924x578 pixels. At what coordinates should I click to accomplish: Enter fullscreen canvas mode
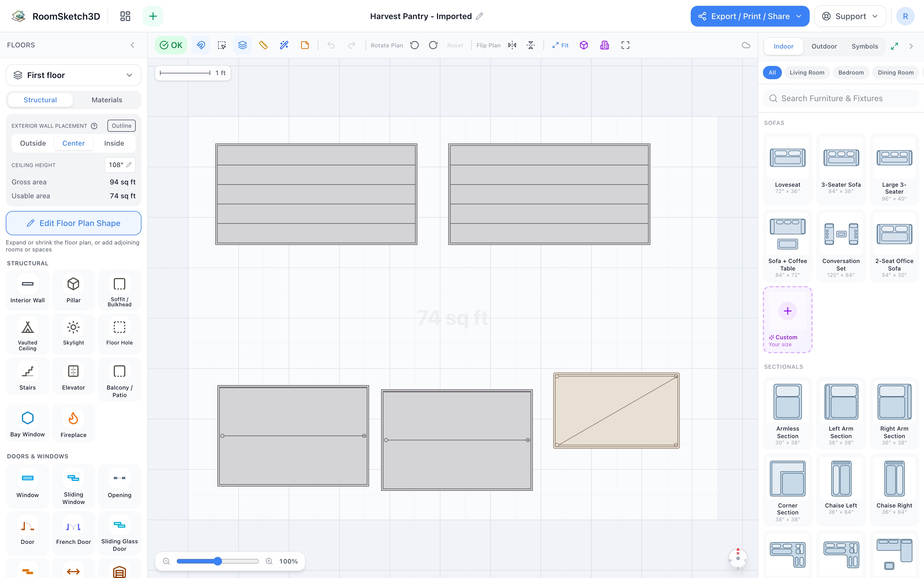pos(625,45)
